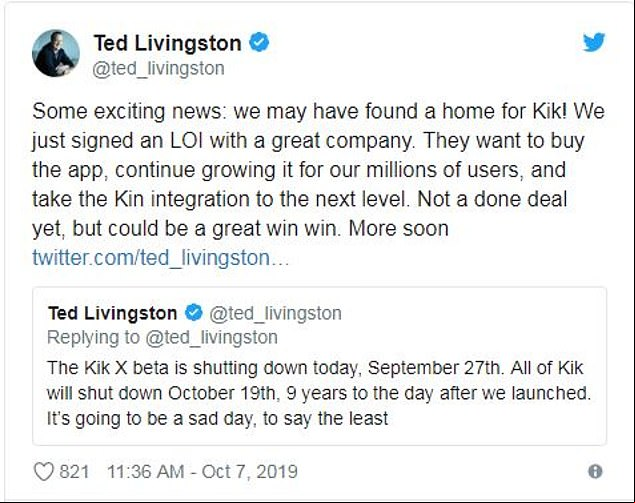Click @ted_livingston handle beside quoted tweet name
Screen dimensions: 635x503
275,313
